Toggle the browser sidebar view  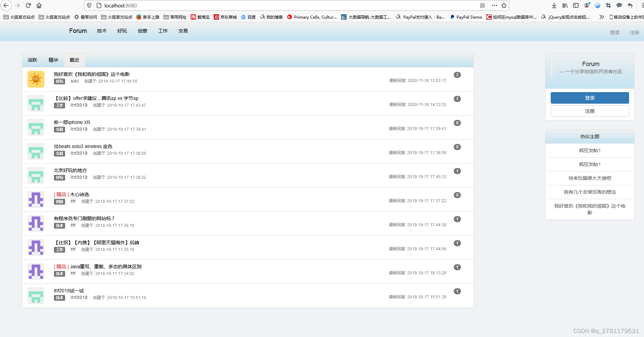[x=576, y=5]
